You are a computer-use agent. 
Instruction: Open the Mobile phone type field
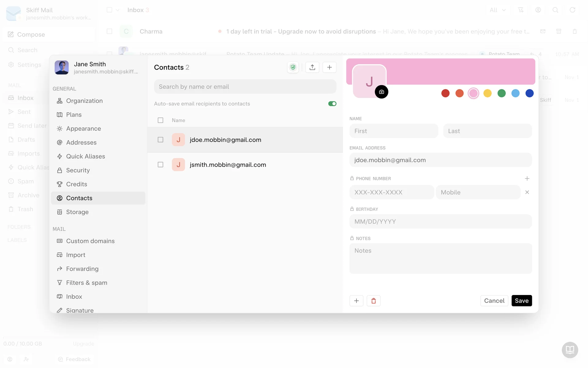[477, 192]
